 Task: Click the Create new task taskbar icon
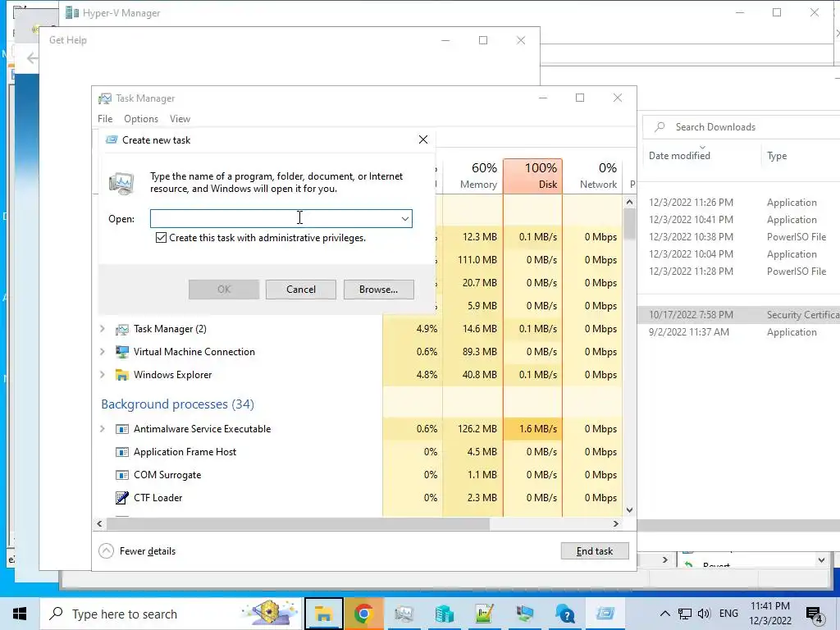(x=605, y=614)
